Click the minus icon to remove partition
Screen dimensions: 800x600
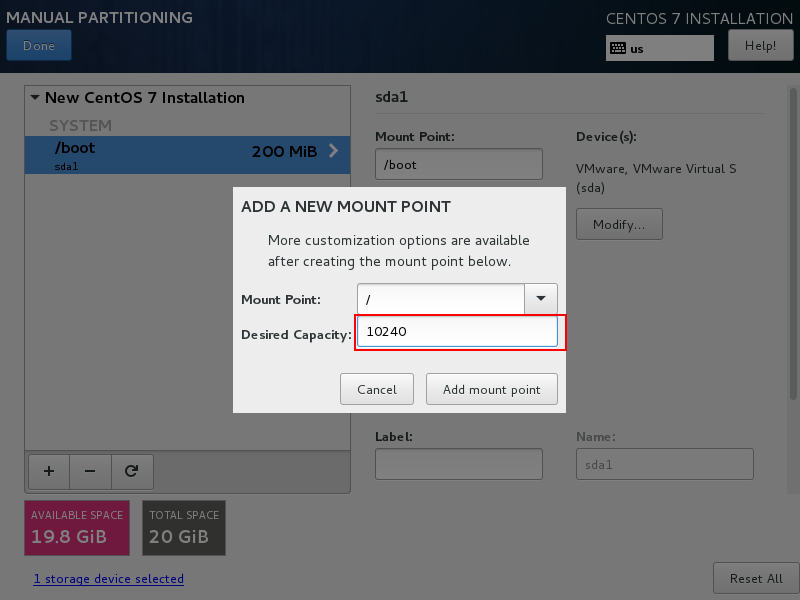coord(90,471)
